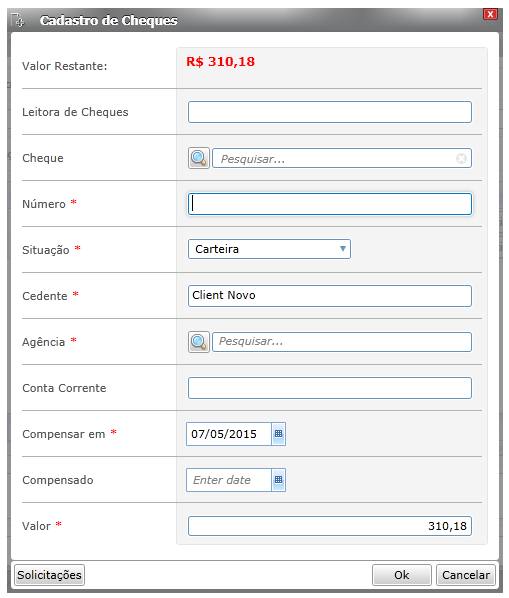Click the document icon in title bar
The image size is (509, 598).
[x=18, y=20]
